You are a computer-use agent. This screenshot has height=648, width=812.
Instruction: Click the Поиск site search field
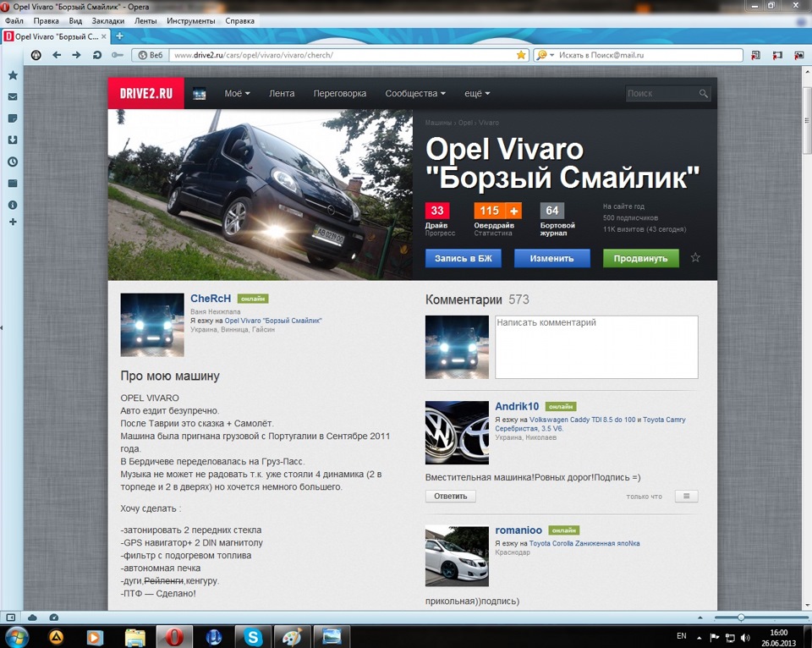[x=661, y=93]
